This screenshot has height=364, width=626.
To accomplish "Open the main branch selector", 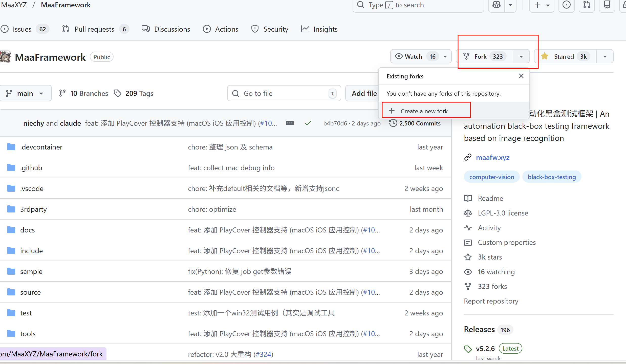I will (x=25, y=93).
